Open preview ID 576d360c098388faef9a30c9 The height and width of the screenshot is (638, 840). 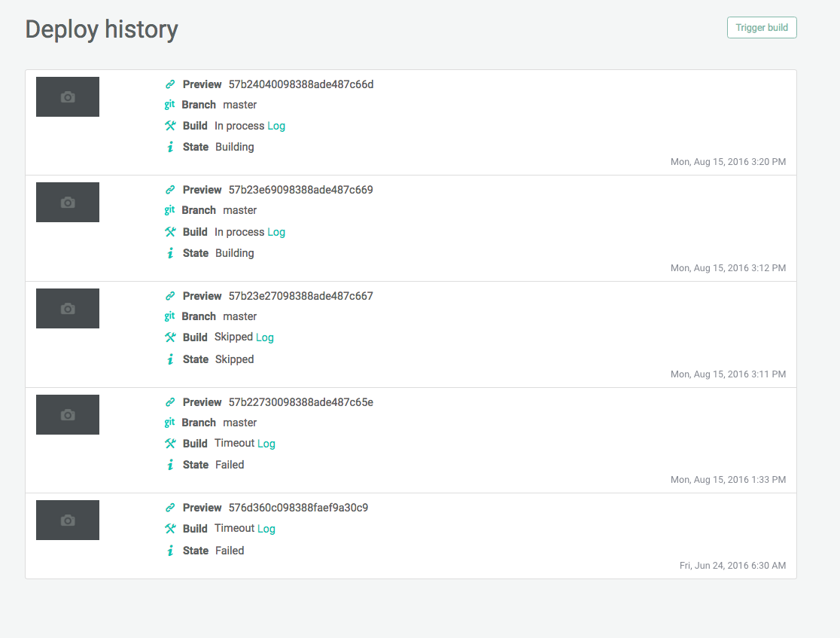point(298,508)
